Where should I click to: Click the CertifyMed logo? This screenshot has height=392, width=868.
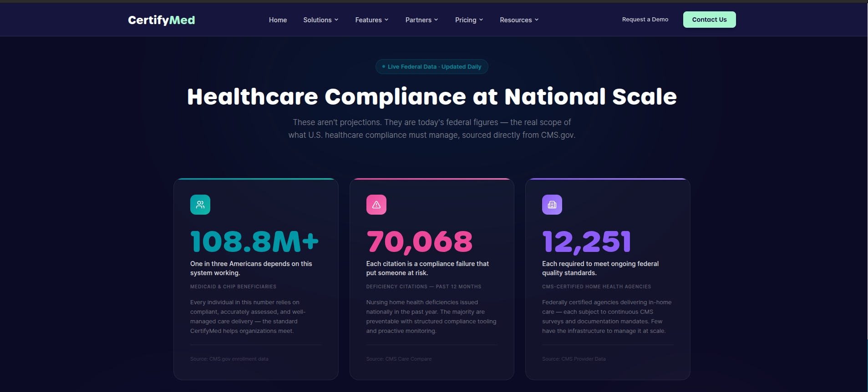coord(162,20)
